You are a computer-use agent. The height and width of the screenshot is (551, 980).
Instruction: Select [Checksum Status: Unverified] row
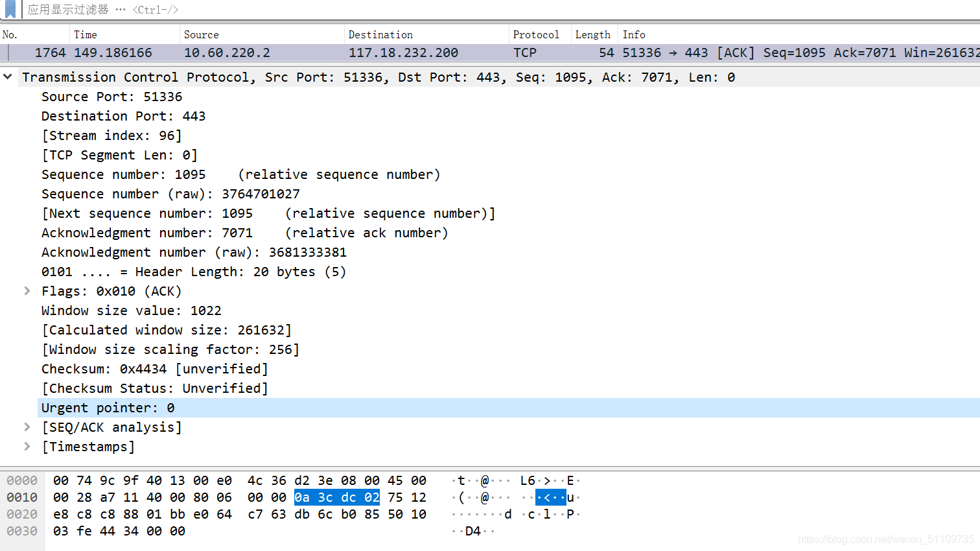click(x=154, y=388)
